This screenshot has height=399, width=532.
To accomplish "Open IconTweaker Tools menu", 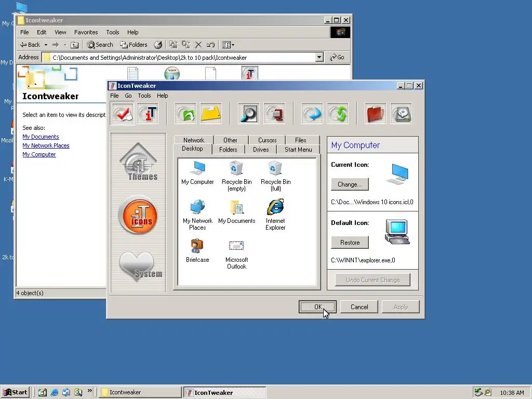I will pos(144,96).
